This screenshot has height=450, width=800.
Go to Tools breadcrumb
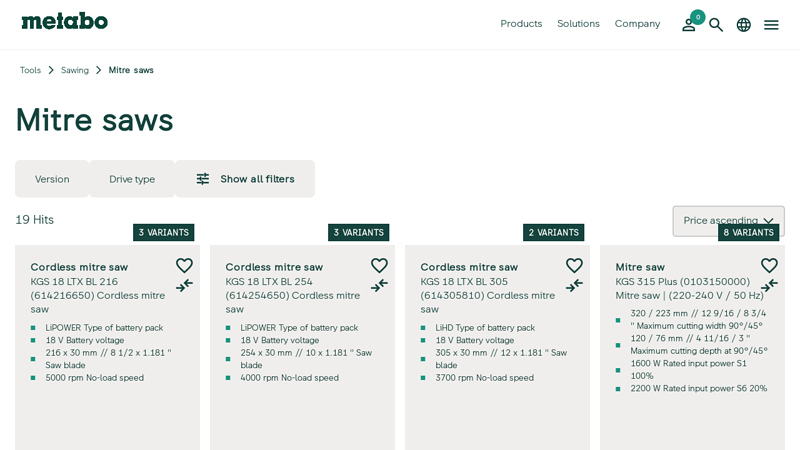[x=30, y=70]
